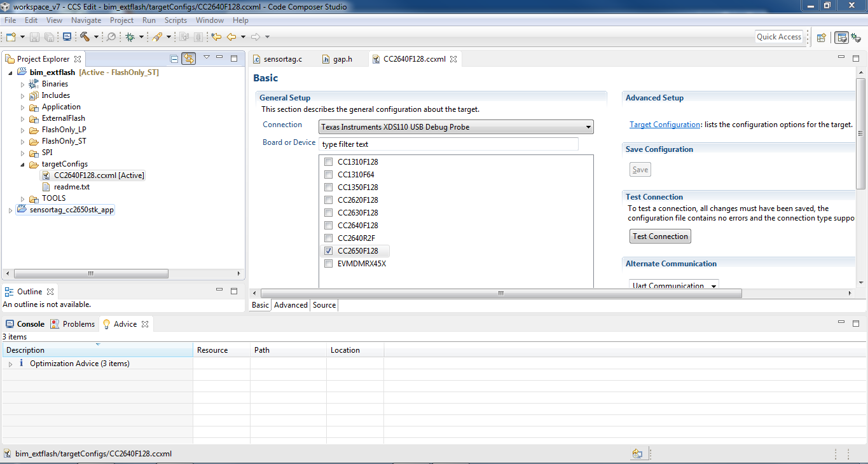
Task: Switch to the Source tab at editor bottom
Action: (x=324, y=305)
